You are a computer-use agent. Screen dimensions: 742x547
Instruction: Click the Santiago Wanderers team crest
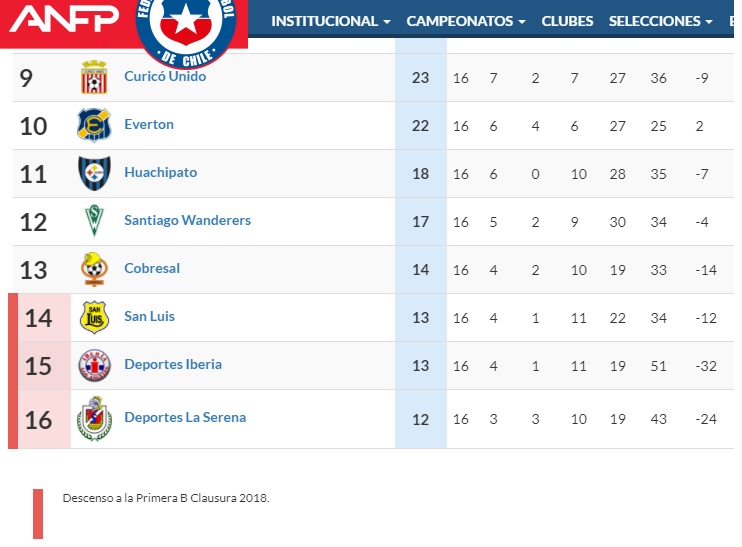94,221
